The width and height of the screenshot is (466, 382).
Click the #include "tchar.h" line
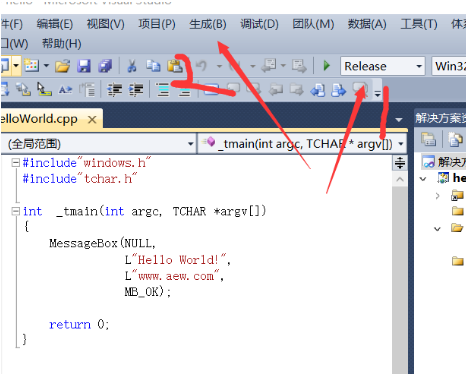(x=80, y=179)
